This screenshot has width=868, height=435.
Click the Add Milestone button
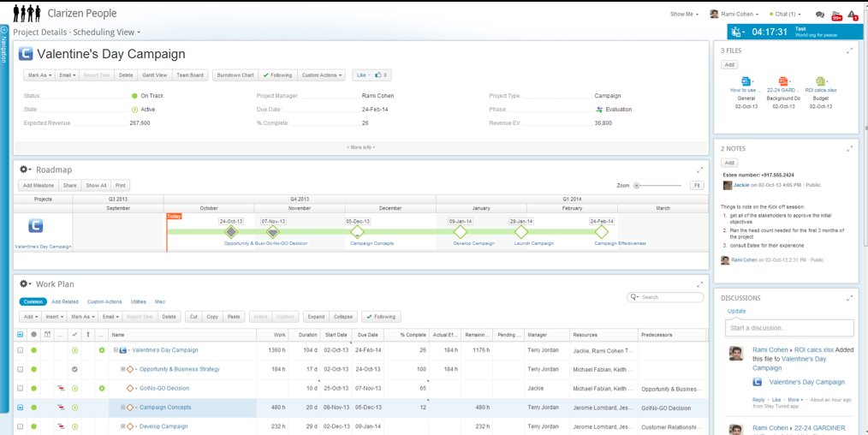click(39, 186)
